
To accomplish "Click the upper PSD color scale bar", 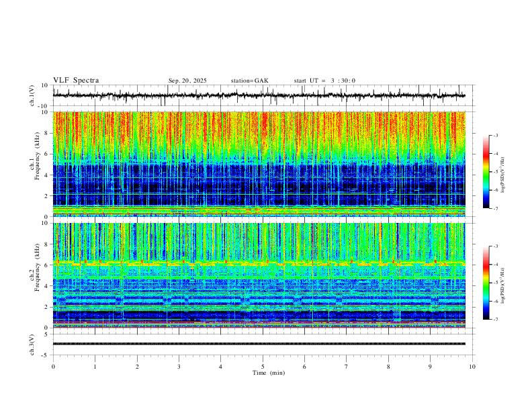I will click(x=486, y=172).
